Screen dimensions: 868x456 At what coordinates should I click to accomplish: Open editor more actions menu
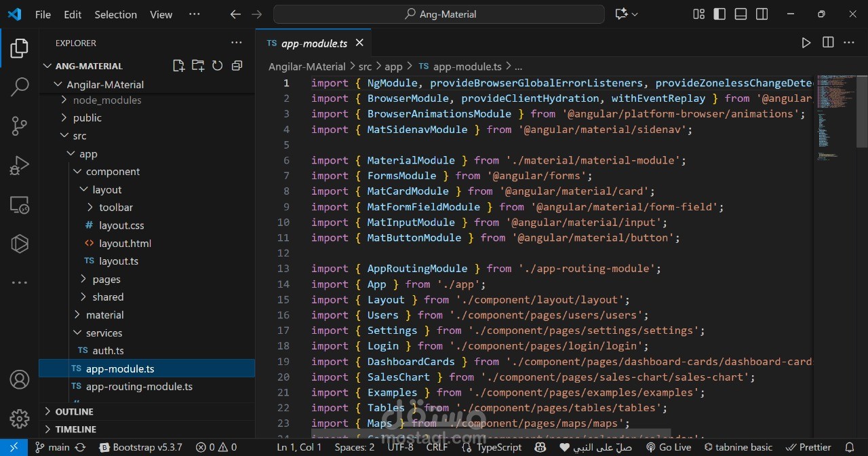point(849,43)
